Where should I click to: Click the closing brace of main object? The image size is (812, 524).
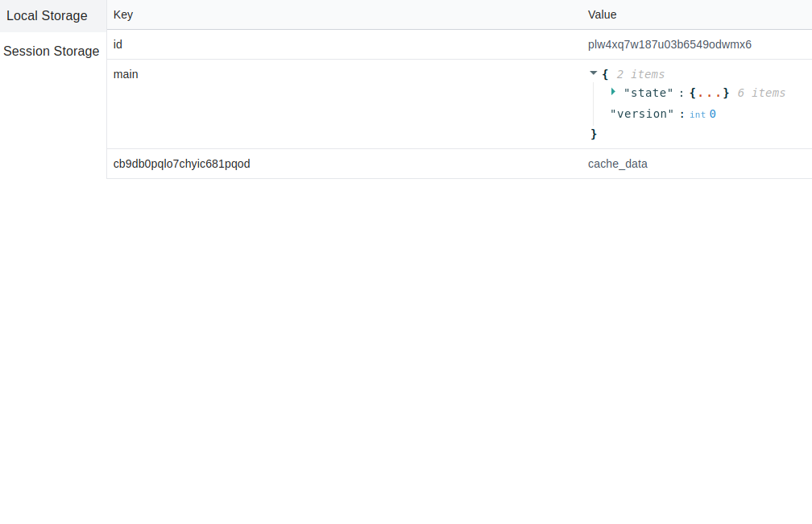click(x=594, y=134)
